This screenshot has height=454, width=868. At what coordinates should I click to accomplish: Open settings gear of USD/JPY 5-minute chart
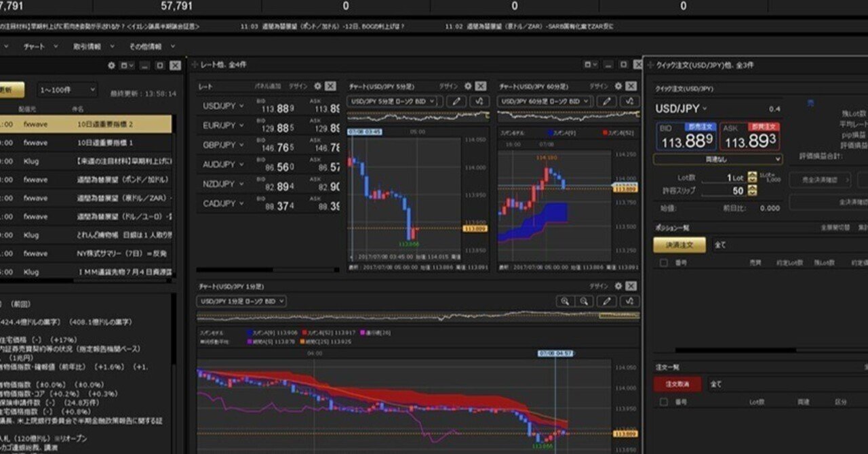click(x=467, y=86)
